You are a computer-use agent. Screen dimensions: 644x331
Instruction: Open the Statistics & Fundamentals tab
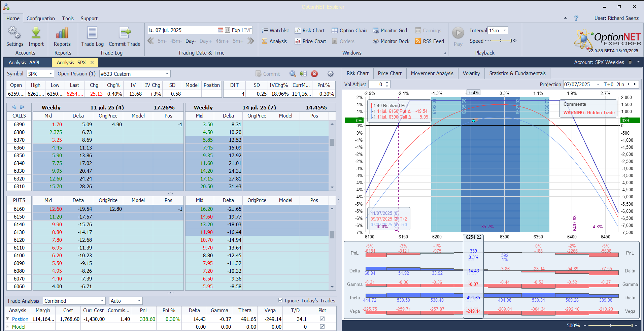517,73
